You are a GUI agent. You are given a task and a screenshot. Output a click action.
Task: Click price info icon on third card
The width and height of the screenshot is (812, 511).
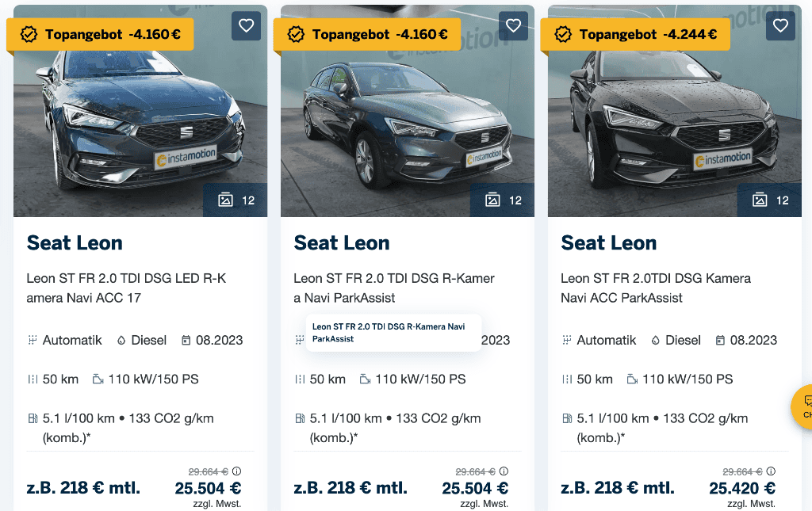pyautogui.click(x=771, y=471)
